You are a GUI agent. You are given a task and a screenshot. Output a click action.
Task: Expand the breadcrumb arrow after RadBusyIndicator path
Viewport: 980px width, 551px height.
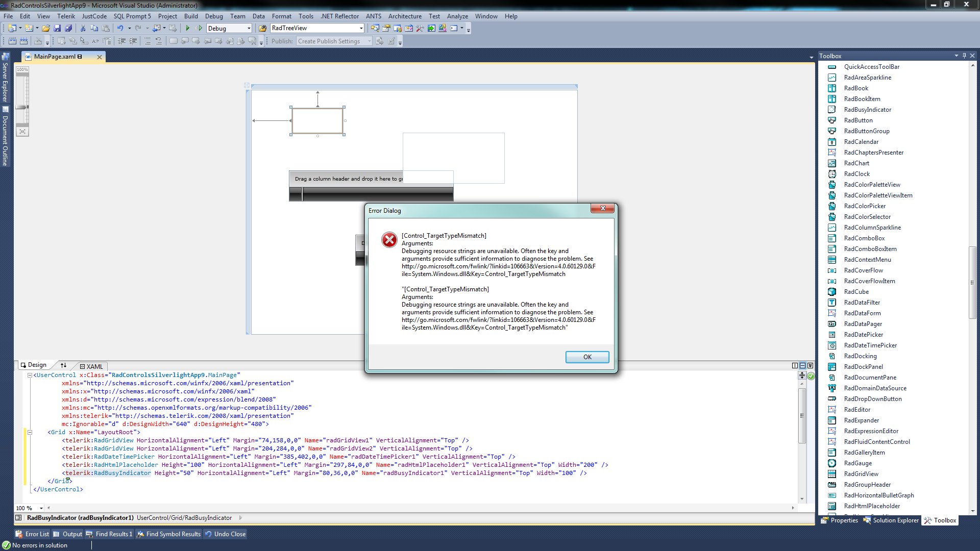tap(240, 518)
